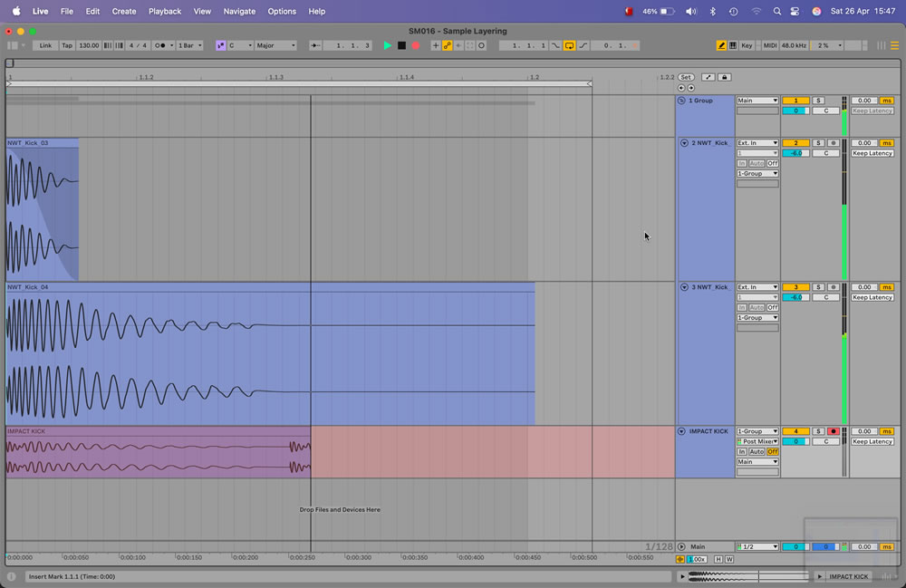906x588 pixels.
Task: Start playback with the green Play button
Action: click(388, 45)
